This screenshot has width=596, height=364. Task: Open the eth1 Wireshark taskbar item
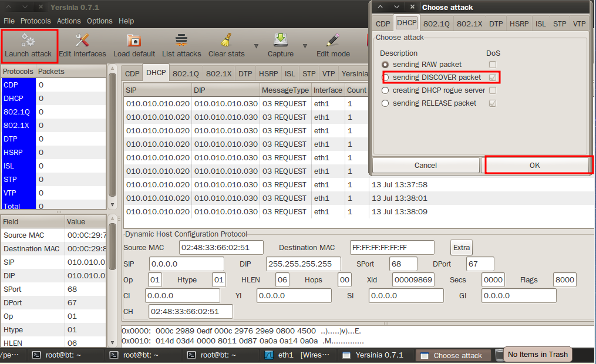297,355
